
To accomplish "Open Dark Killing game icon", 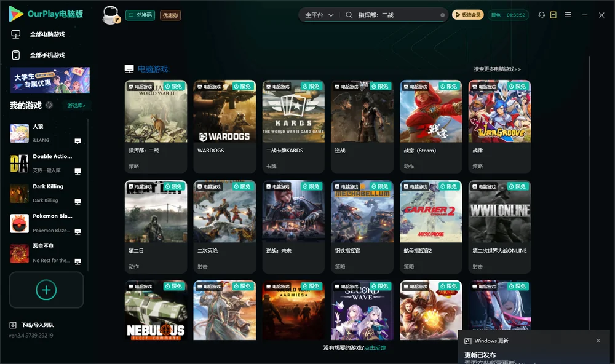I will click(x=19, y=193).
